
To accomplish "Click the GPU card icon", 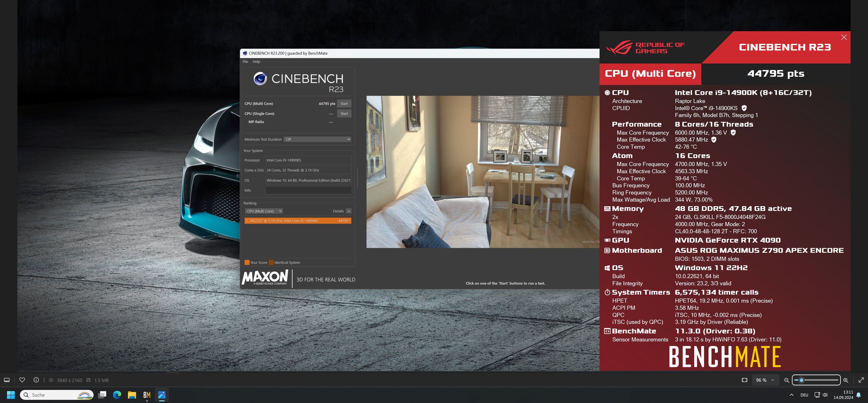I will tap(607, 240).
